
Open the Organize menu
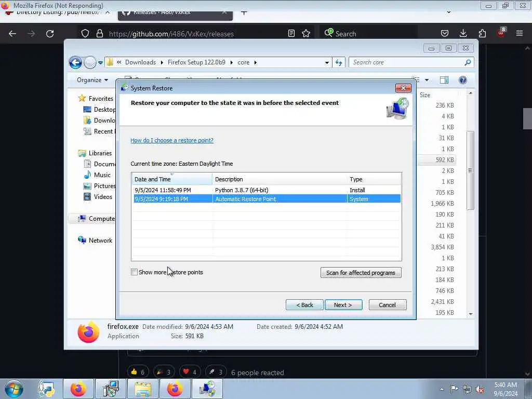92,79
